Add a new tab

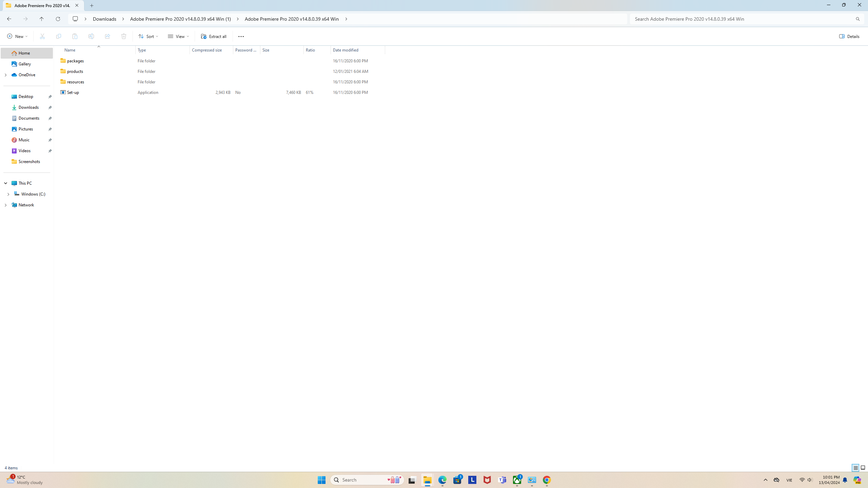[92, 5]
